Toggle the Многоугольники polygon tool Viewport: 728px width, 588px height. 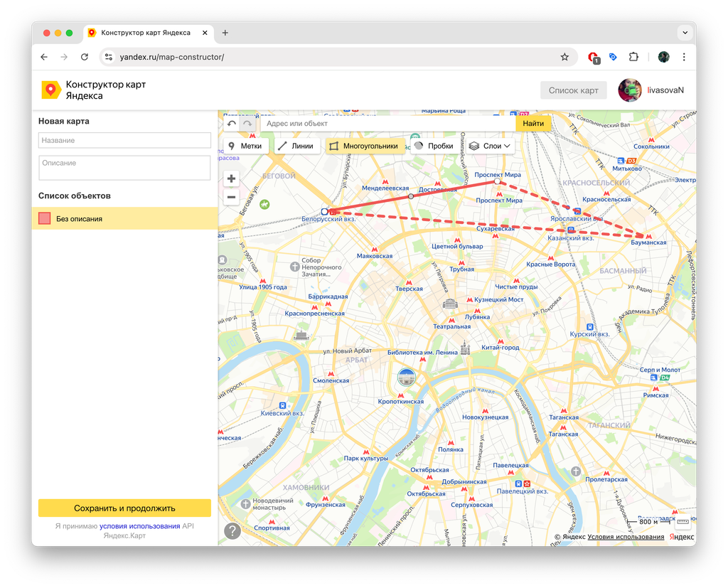pyautogui.click(x=364, y=146)
